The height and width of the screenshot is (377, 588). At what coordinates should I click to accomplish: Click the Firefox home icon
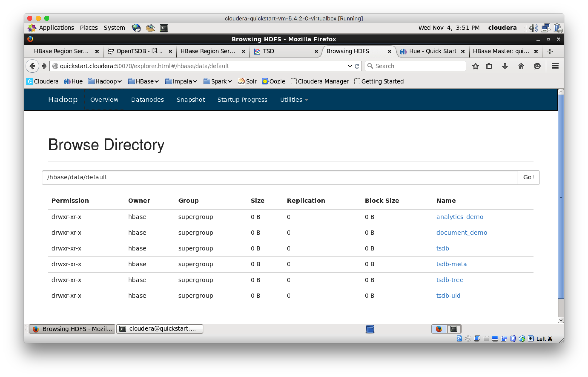click(521, 66)
